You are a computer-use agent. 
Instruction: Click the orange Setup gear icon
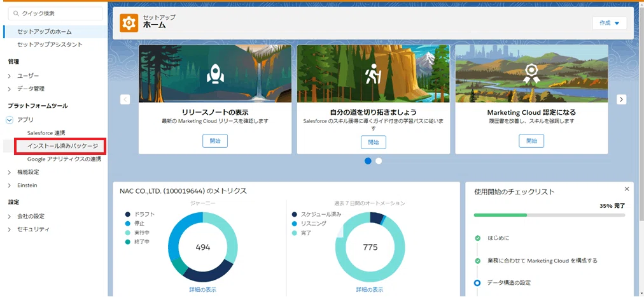tap(129, 22)
